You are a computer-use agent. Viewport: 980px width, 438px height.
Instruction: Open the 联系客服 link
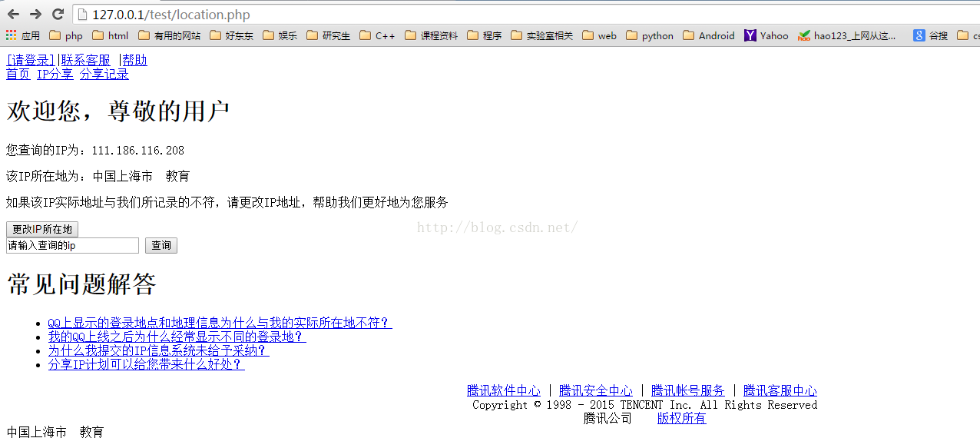click(85, 60)
